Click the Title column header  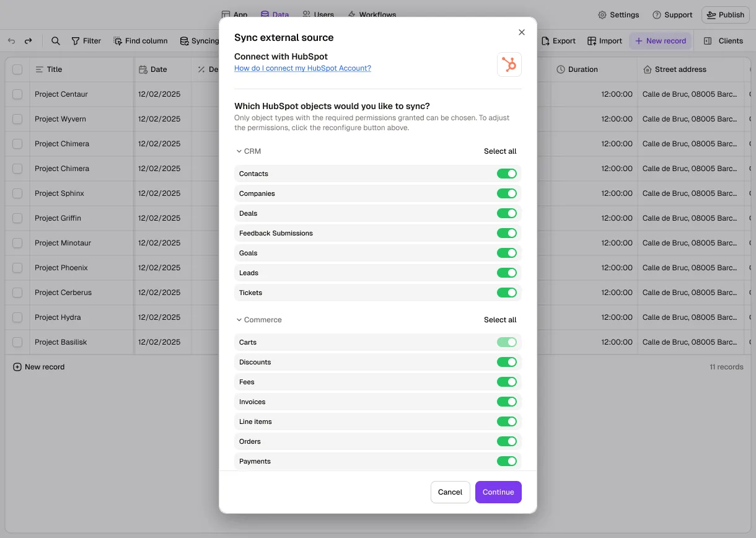pos(82,69)
